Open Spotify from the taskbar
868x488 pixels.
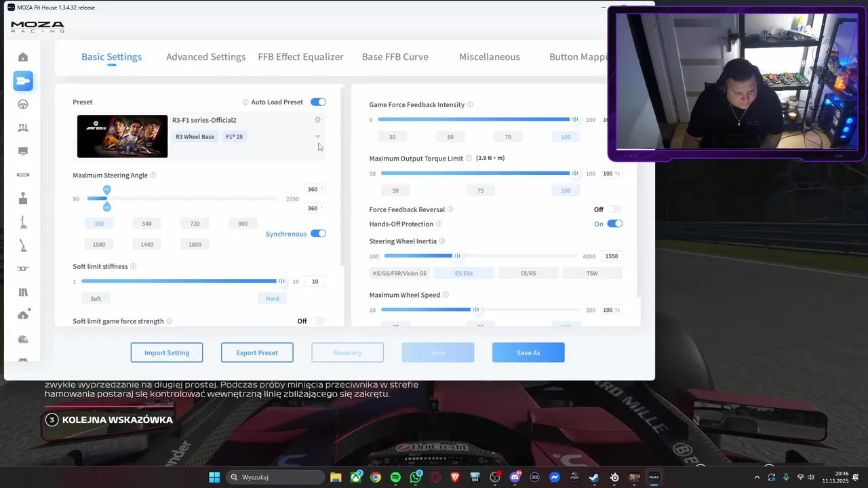pyautogui.click(x=395, y=477)
